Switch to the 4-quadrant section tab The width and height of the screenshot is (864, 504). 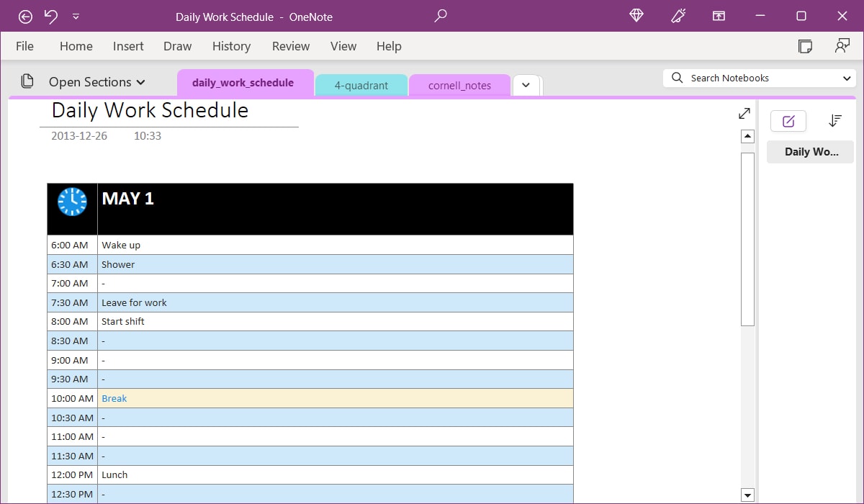(x=361, y=85)
